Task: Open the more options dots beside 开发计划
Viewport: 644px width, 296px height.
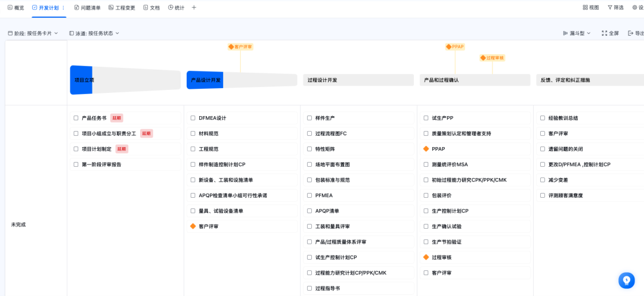Action: [x=63, y=8]
